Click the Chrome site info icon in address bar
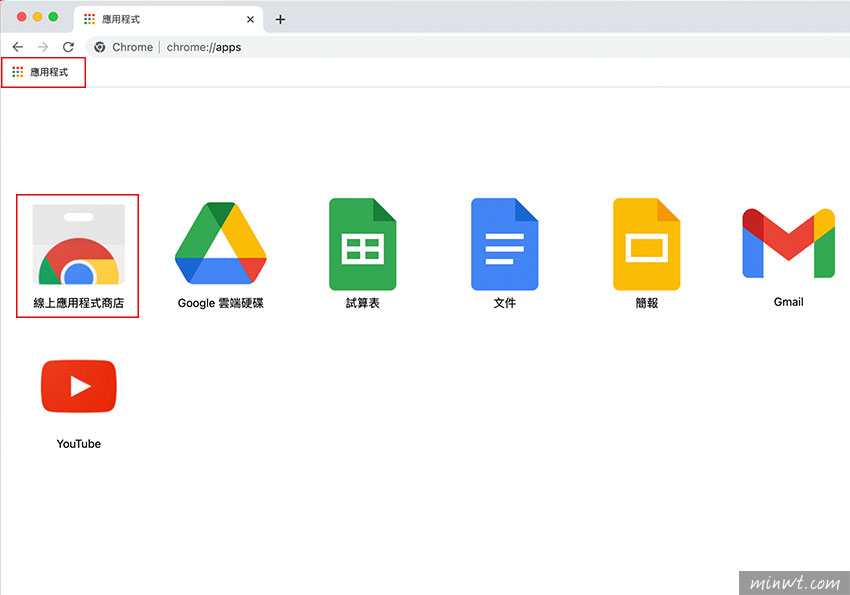Screen dimensions: 850x595 (100, 47)
